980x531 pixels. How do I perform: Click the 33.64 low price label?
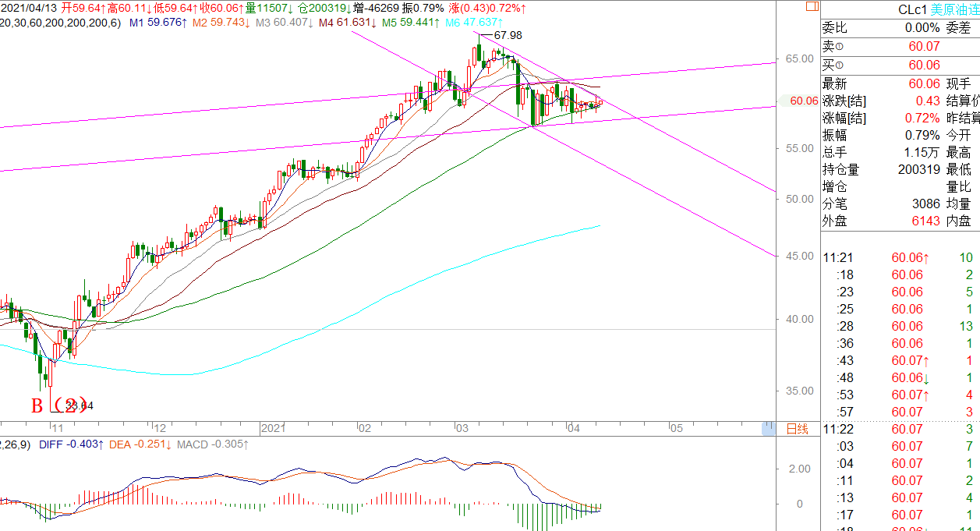78,405
